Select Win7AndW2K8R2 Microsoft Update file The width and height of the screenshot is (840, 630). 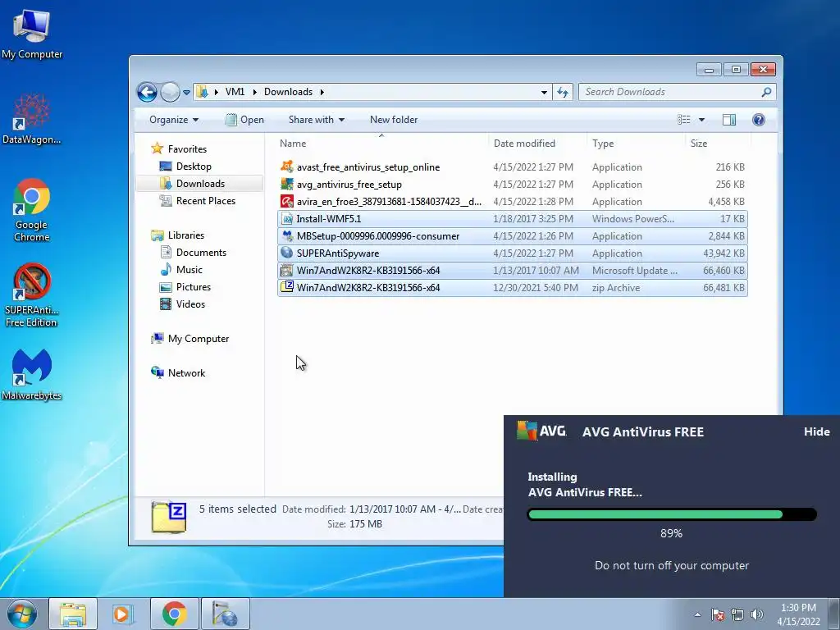coord(513,270)
